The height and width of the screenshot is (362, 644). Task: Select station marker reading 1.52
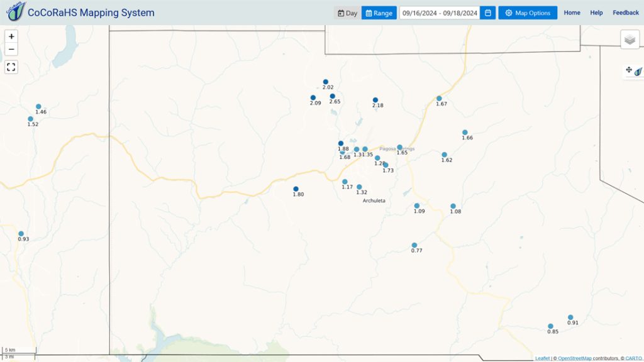pyautogui.click(x=30, y=119)
